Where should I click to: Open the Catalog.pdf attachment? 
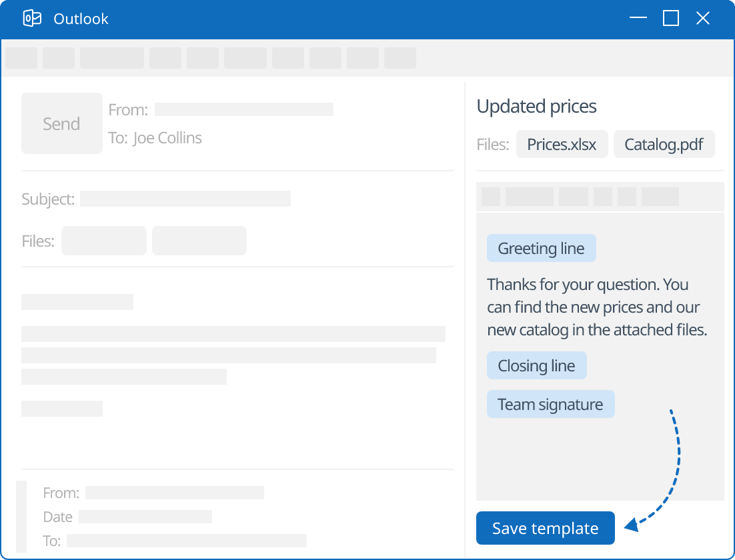664,144
